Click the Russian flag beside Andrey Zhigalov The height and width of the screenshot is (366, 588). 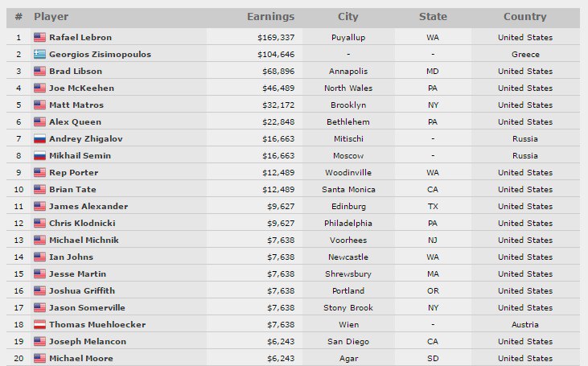39,138
